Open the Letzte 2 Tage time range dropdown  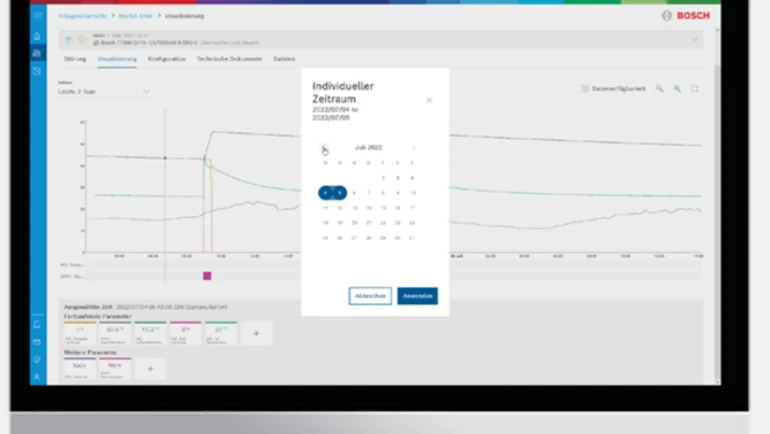point(104,92)
